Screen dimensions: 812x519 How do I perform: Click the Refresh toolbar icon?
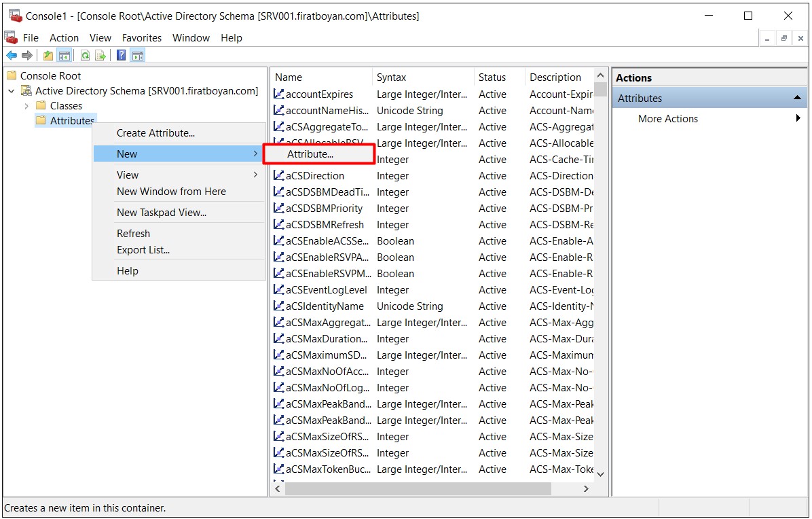(x=85, y=56)
